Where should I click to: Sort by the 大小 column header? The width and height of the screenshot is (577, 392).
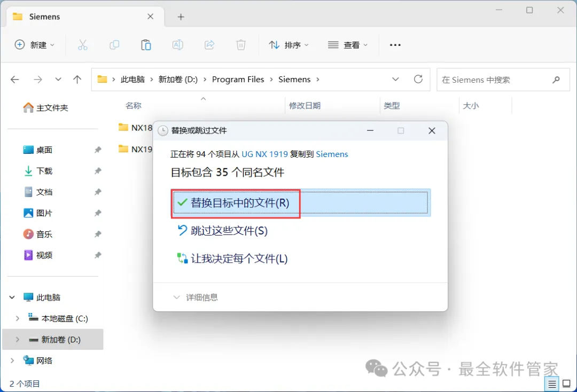point(471,106)
